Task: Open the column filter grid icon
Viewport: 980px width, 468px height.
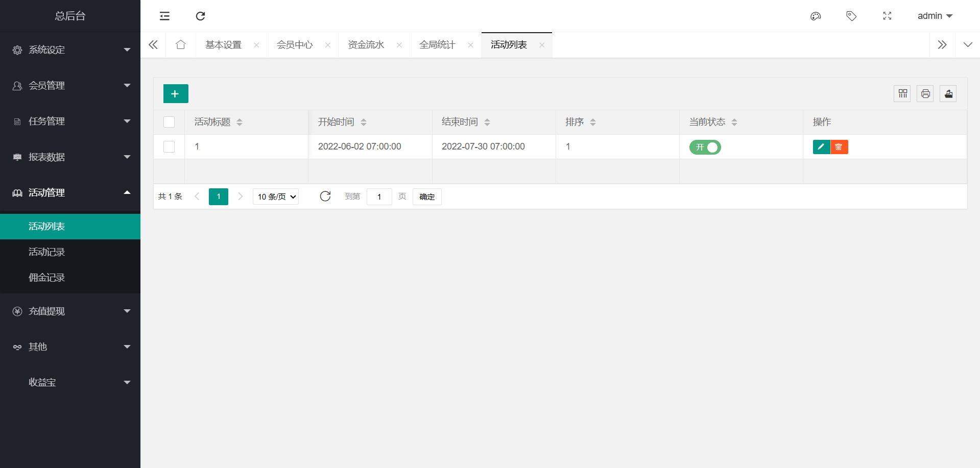Action: [x=902, y=94]
